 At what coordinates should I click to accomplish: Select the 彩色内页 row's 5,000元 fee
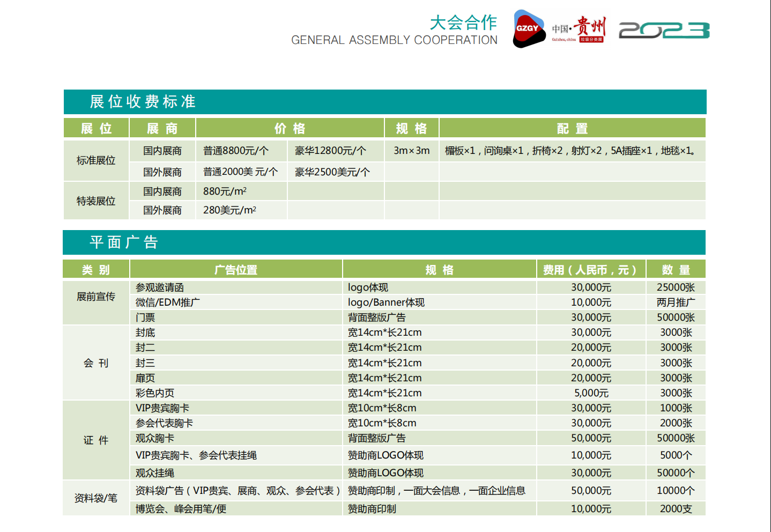[x=591, y=393]
